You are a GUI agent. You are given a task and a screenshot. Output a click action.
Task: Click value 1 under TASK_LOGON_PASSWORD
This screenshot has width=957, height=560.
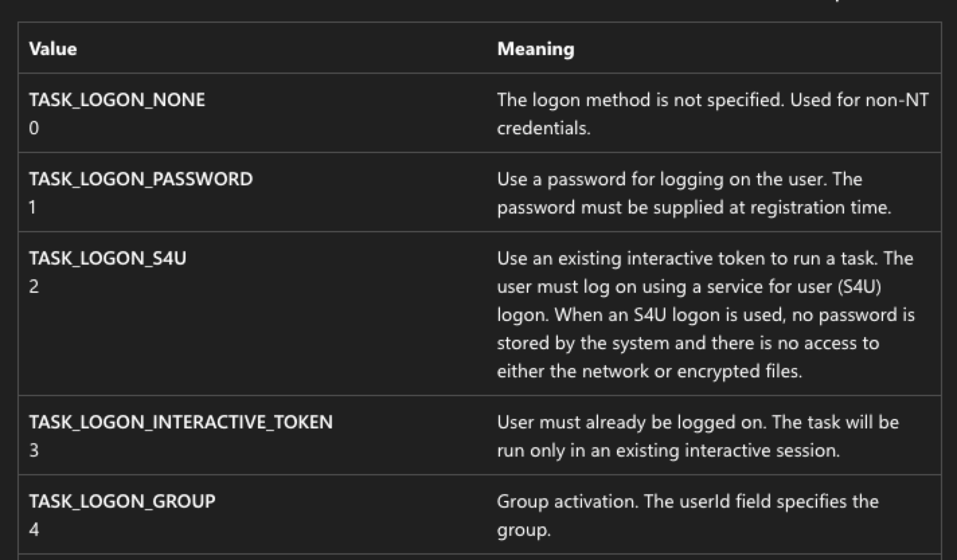coord(33,207)
